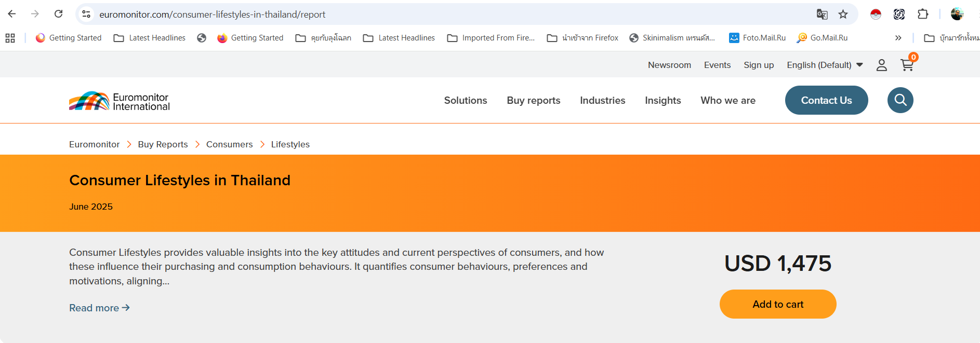This screenshot has height=343, width=980.
Task: Click the Euromonitor International logo
Action: coord(120,101)
